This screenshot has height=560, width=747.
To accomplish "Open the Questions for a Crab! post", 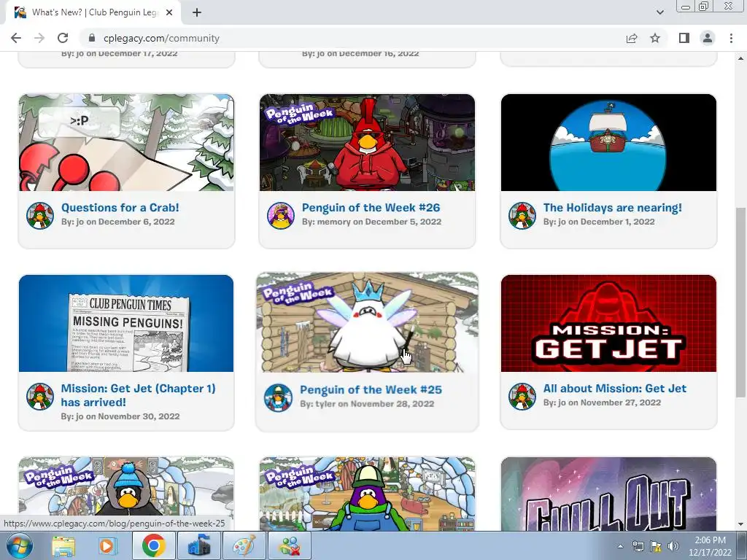I will (120, 208).
